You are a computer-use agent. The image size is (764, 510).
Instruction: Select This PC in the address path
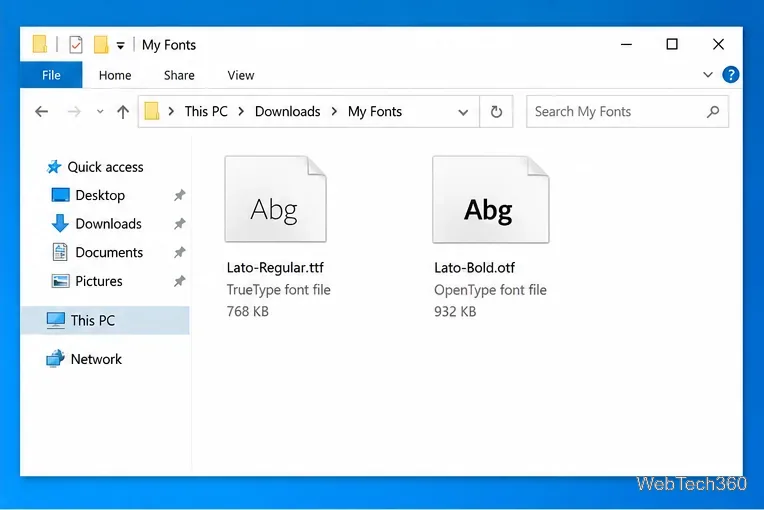point(206,112)
